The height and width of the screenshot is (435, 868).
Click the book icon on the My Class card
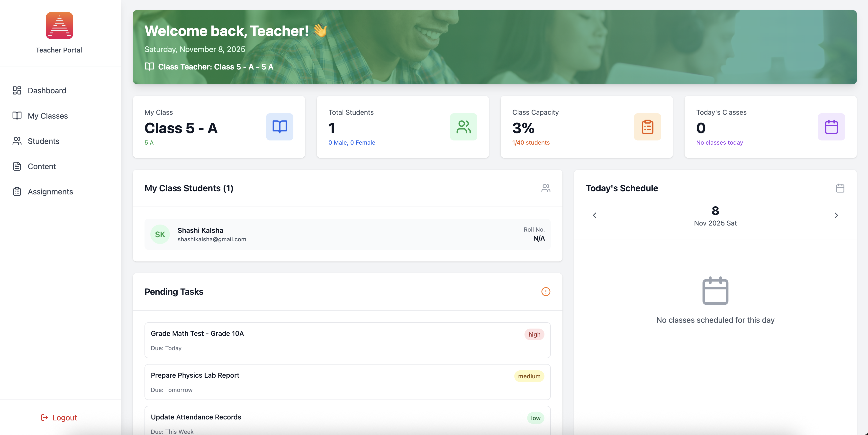pyautogui.click(x=279, y=127)
